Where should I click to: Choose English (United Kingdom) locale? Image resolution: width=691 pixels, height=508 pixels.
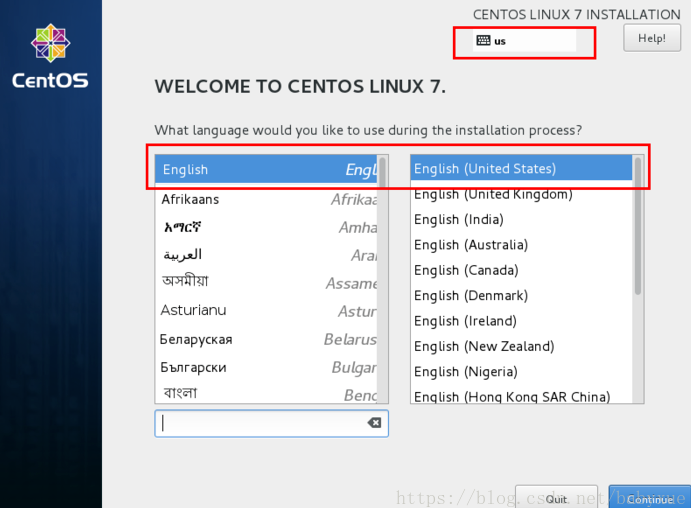click(521, 194)
